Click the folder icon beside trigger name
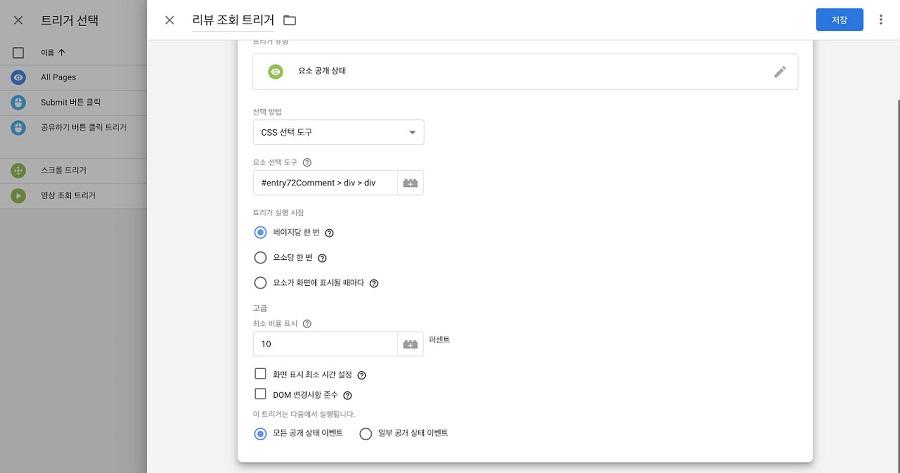The width and height of the screenshot is (900, 473). 290,20
